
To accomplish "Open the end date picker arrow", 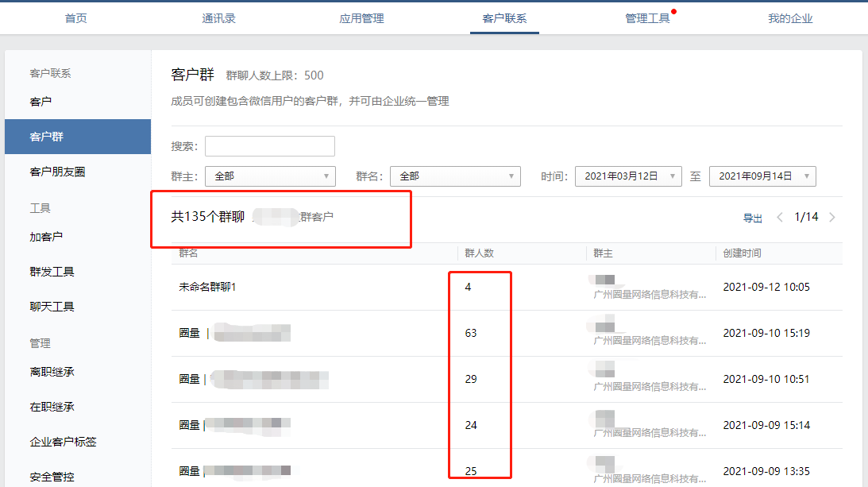I will (808, 176).
